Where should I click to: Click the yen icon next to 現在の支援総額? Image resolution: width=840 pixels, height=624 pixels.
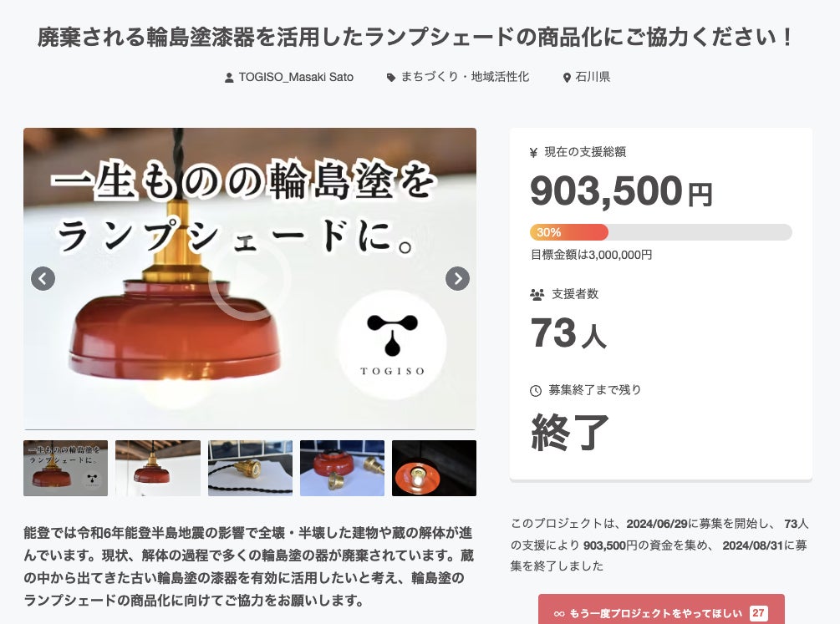click(533, 153)
